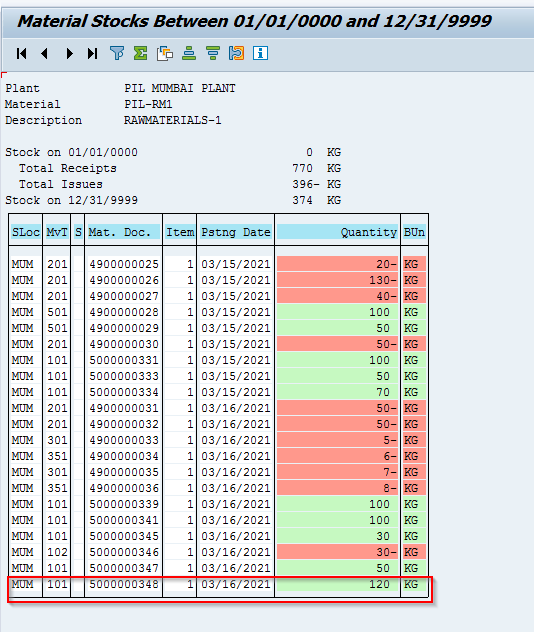Click the Pstng Date column header
Image resolution: width=534 pixels, height=632 pixels.
coord(236,232)
